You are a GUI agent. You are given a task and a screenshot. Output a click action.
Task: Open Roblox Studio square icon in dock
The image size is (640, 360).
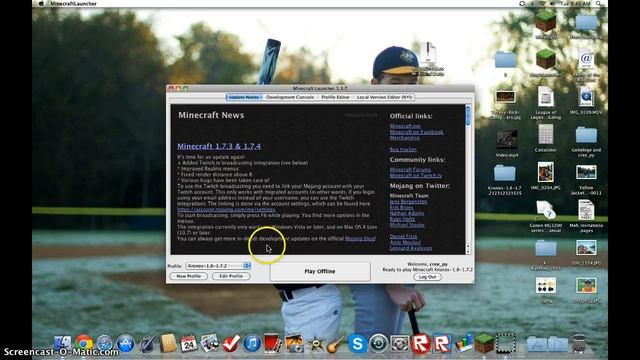[442, 343]
